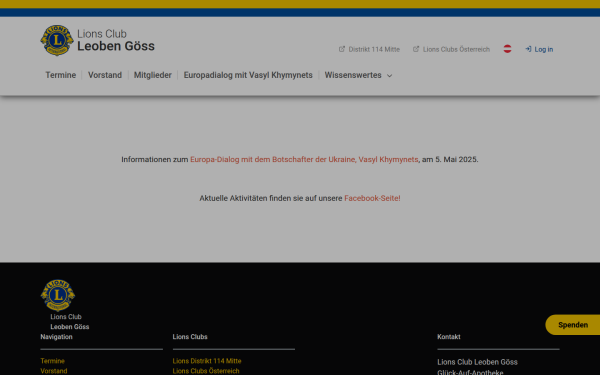Open Lions Clubs Österreich header link
600x375 pixels.
456,49
